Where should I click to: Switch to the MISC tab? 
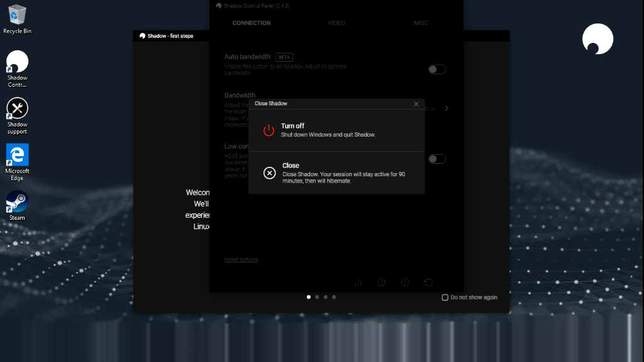click(421, 23)
